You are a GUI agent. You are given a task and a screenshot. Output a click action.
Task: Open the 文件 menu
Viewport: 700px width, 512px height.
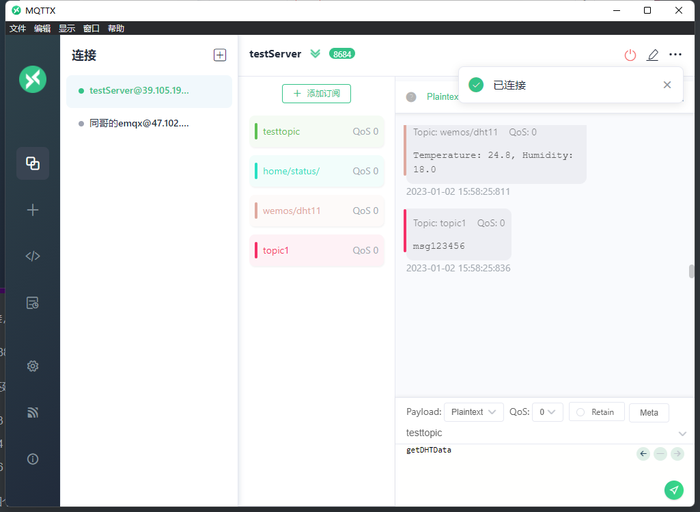(x=17, y=29)
